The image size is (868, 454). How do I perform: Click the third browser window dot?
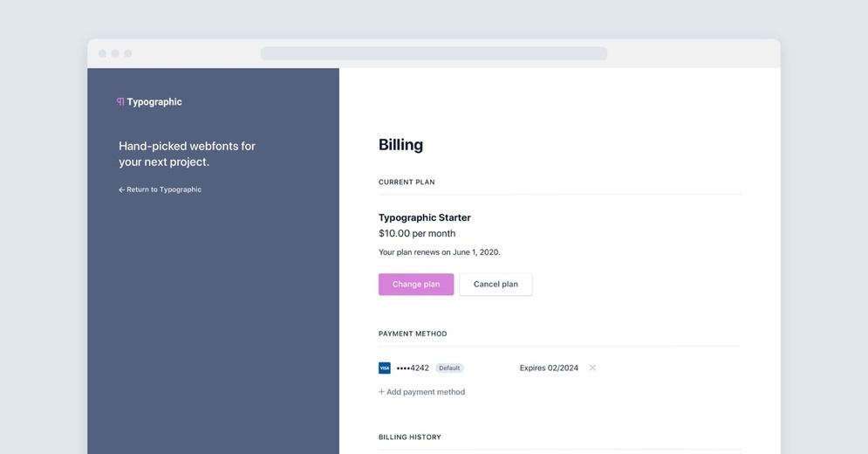pyautogui.click(x=128, y=53)
